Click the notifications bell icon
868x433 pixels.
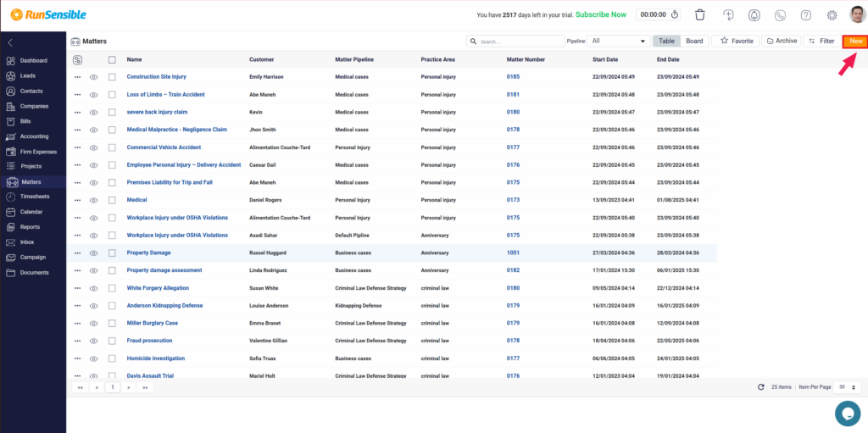pyautogui.click(x=754, y=15)
